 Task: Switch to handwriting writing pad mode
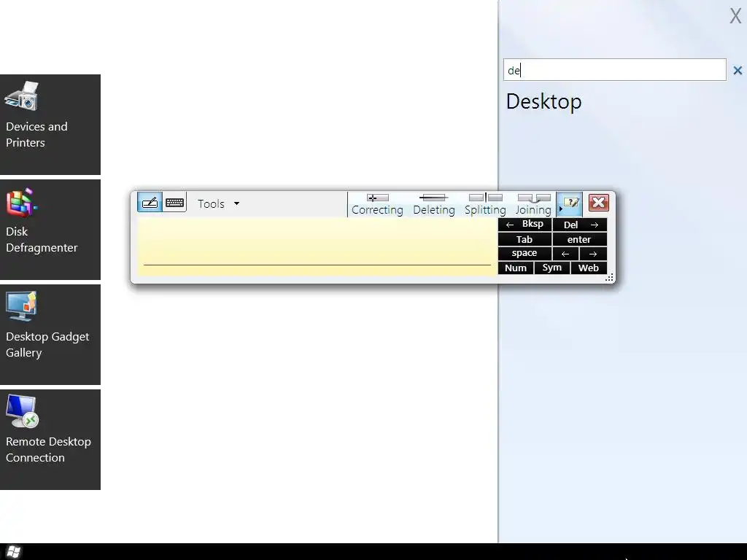click(150, 203)
